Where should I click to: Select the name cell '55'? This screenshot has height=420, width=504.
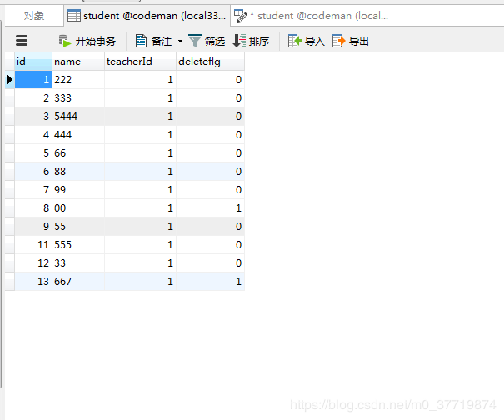point(78,226)
